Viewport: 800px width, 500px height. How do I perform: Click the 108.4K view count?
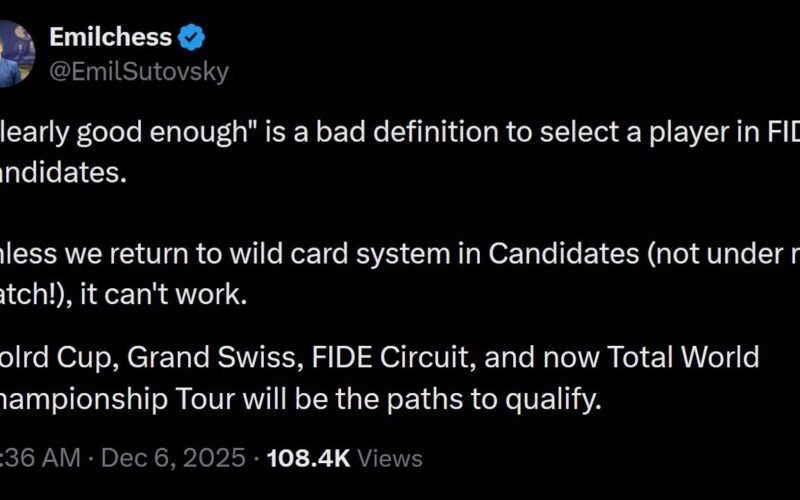pyautogui.click(x=308, y=458)
